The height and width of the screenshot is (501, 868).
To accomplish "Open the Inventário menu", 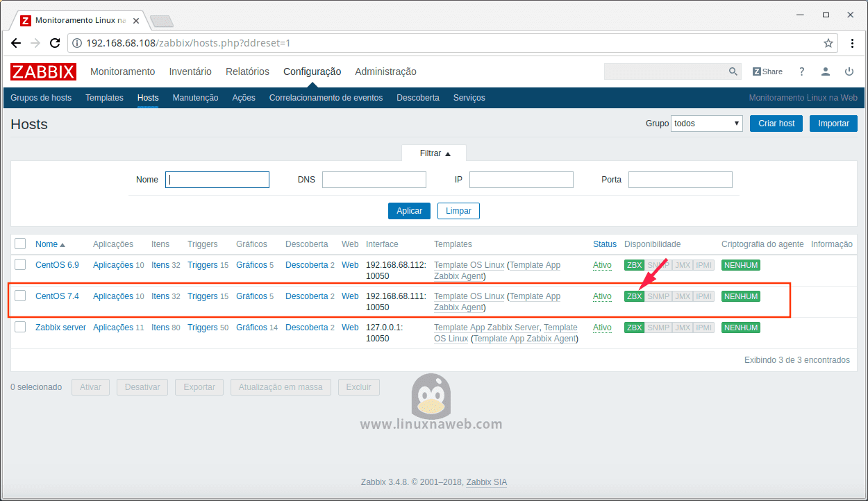I will [x=190, y=71].
